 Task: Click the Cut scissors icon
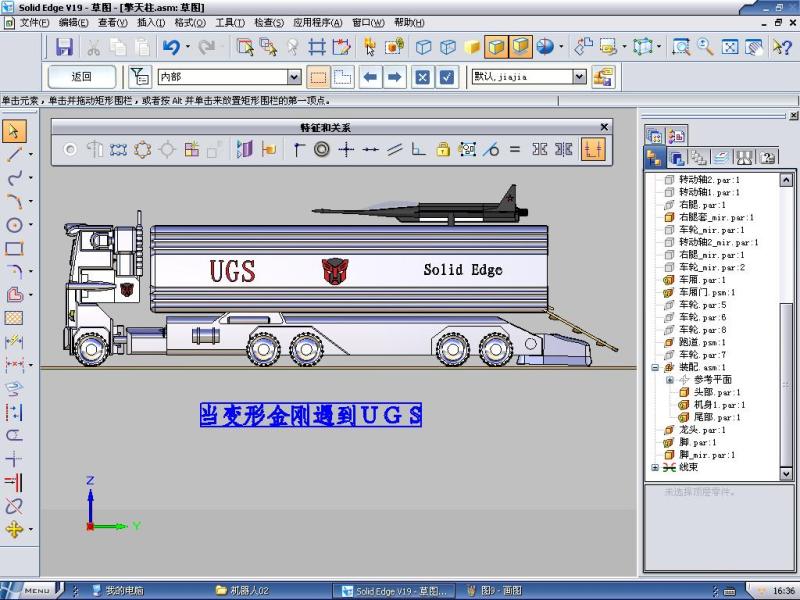pos(93,47)
